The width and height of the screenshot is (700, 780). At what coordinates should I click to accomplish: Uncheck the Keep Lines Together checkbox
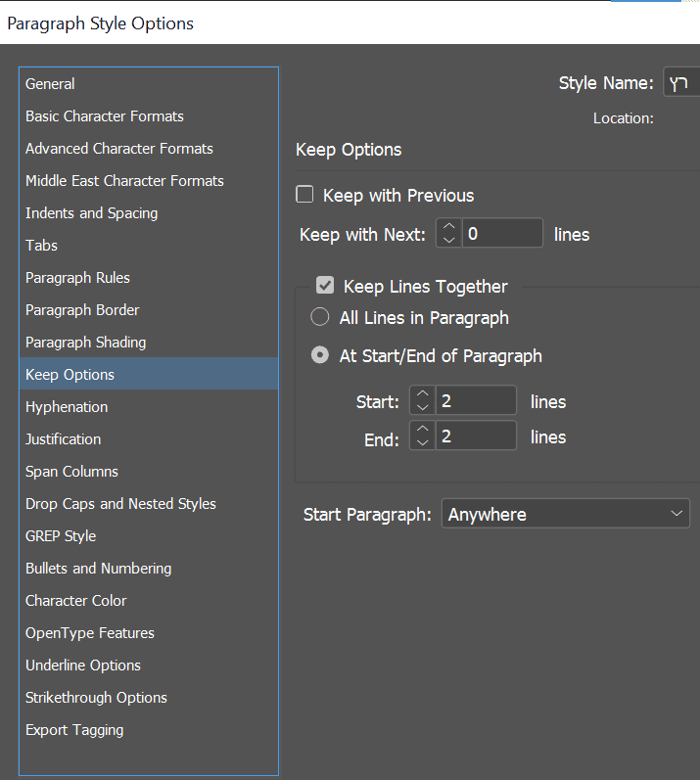tap(326, 286)
